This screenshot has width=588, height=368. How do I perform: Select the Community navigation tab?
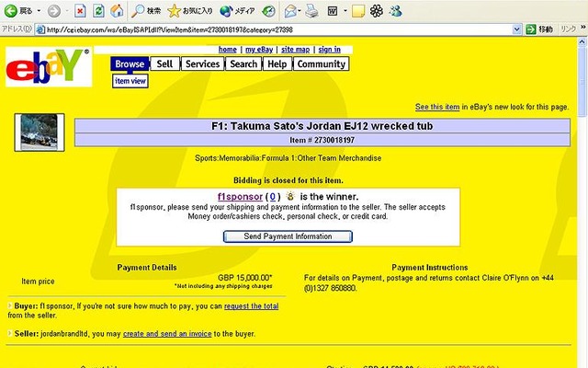pos(321,63)
